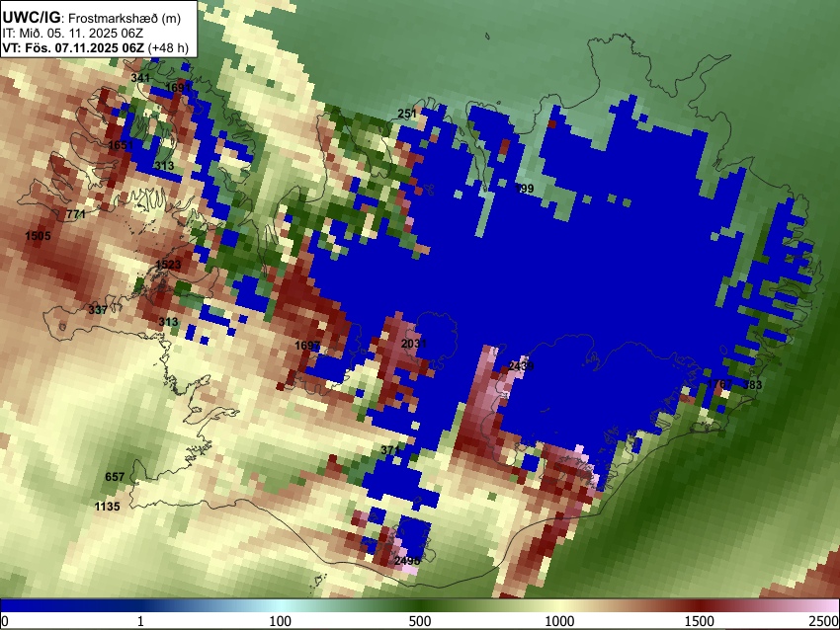
Task: Click the 1691 value label on the map
Action: tap(177, 87)
